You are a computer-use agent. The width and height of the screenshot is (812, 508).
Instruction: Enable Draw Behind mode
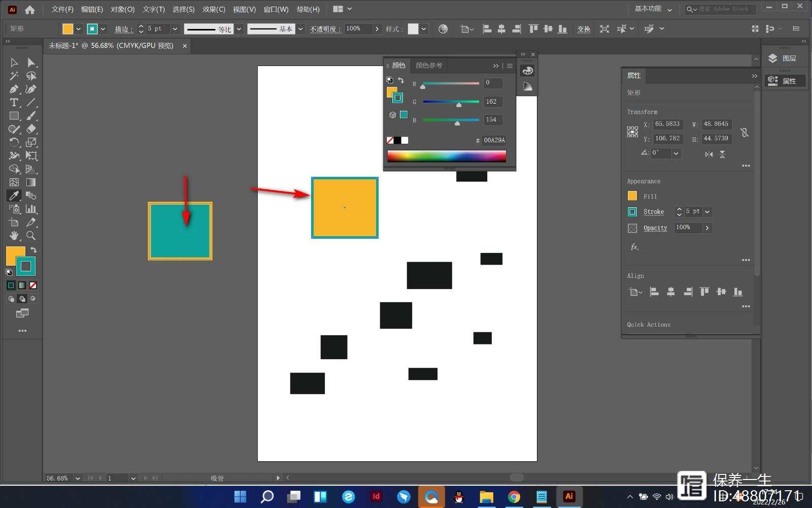22,299
